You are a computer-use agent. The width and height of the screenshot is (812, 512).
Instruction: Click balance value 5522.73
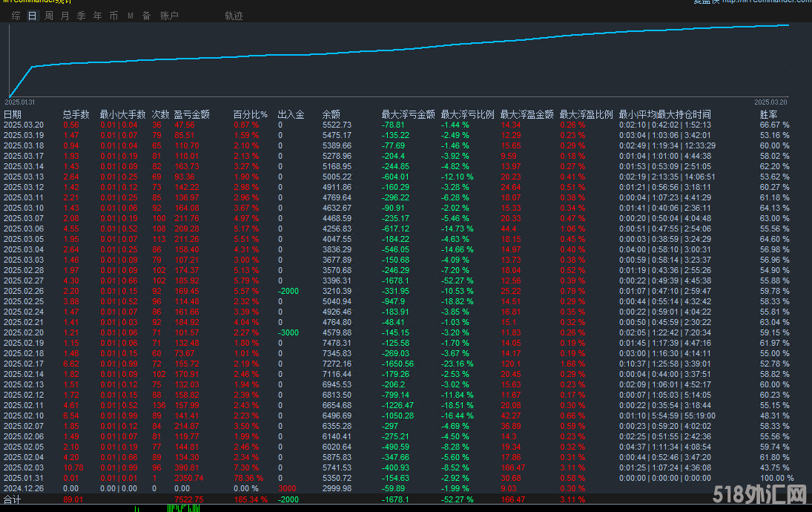(337, 125)
